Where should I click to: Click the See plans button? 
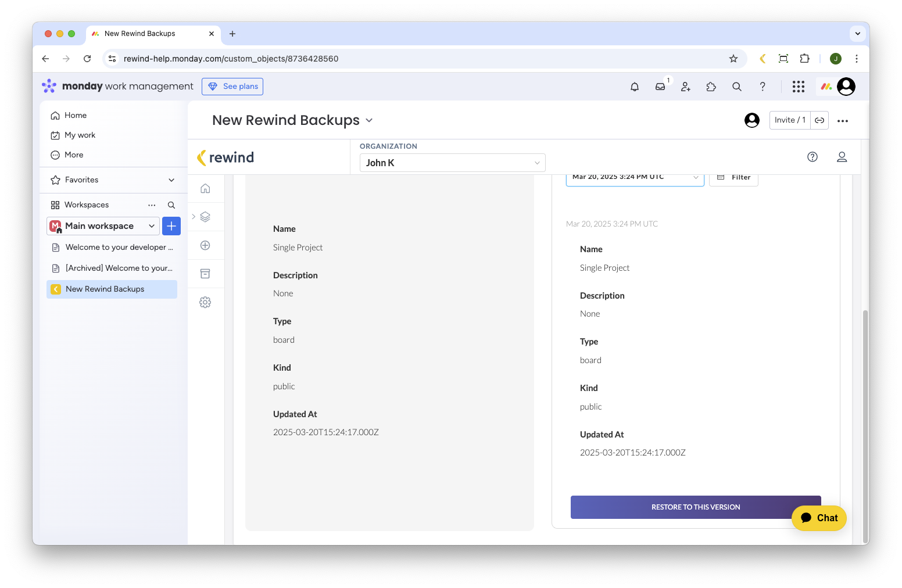pyautogui.click(x=232, y=87)
